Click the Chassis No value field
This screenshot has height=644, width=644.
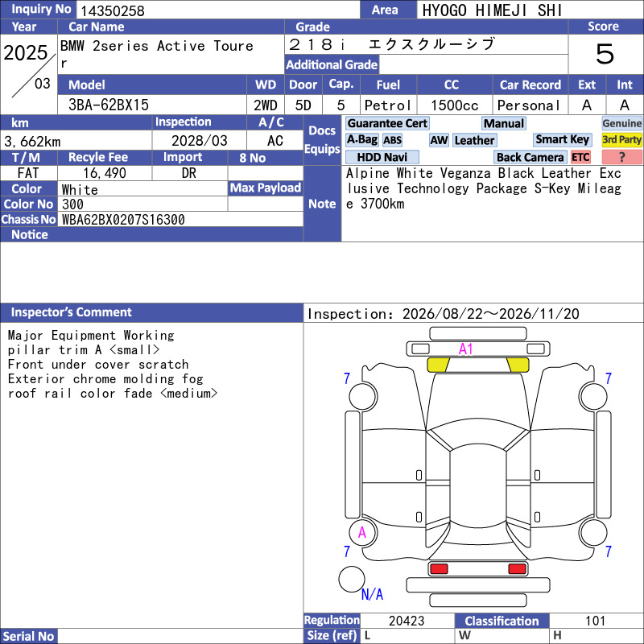[x=182, y=219]
